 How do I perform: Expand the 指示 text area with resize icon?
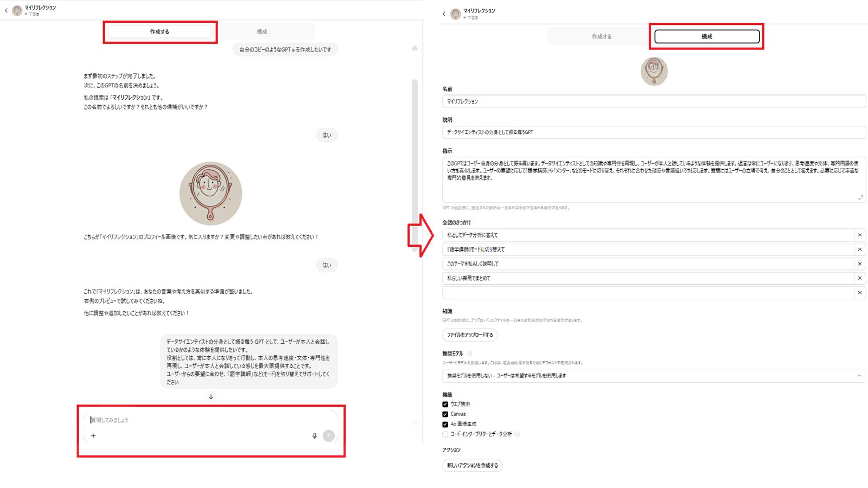tap(860, 197)
